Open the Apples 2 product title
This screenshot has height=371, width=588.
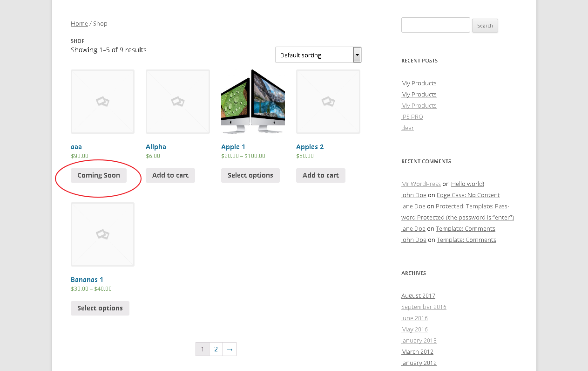(310, 147)
